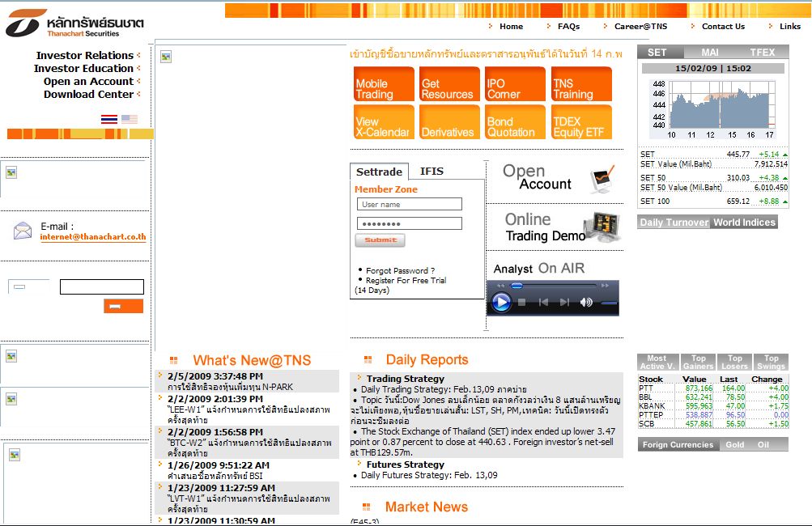This screenshot has width=812, height=526.
Task: Click the SET index chart
Action: point(713,108)
